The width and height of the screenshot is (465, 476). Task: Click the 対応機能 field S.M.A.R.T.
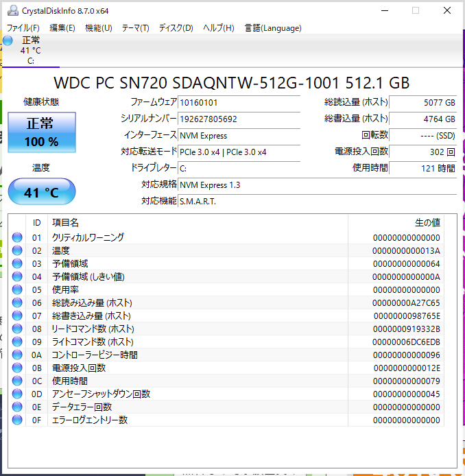click(x=317, y=201)
